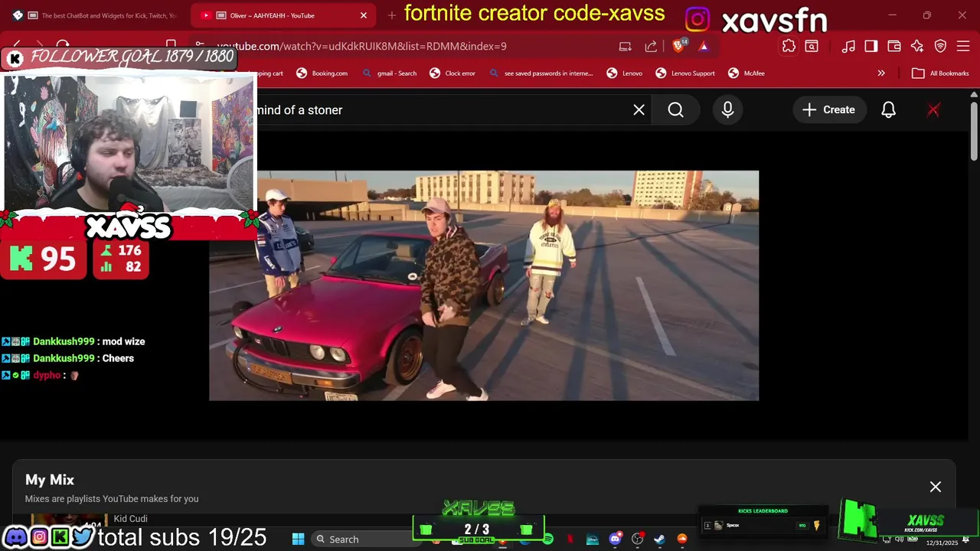Start YouTube voice search microphone
Screen dimensions: 980x551
click(727, 110)
